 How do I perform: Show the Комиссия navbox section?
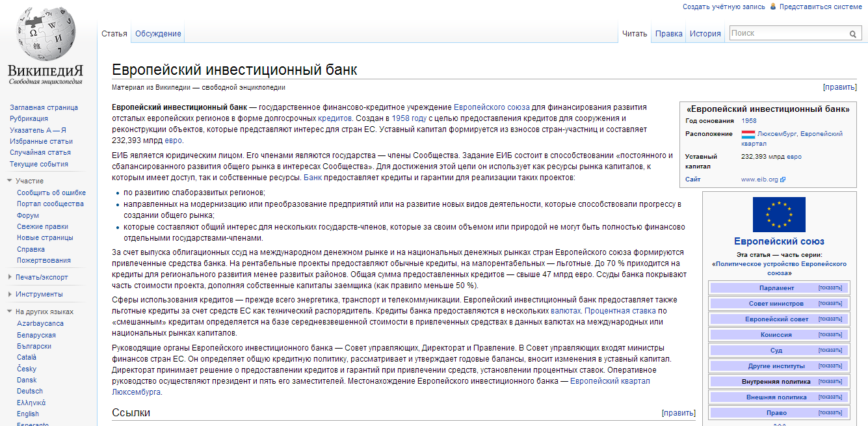click(830, 335)
